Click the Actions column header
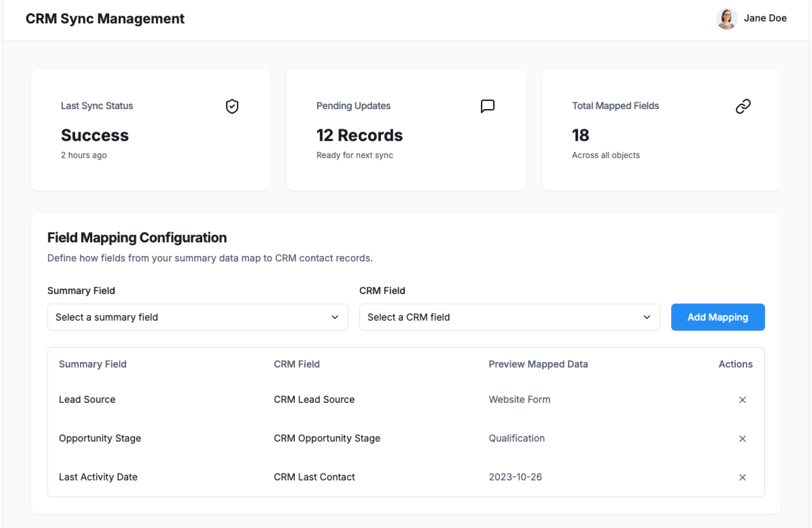Image resolution: width=812 pixels, height=528 pixels. tap(735, 364)
